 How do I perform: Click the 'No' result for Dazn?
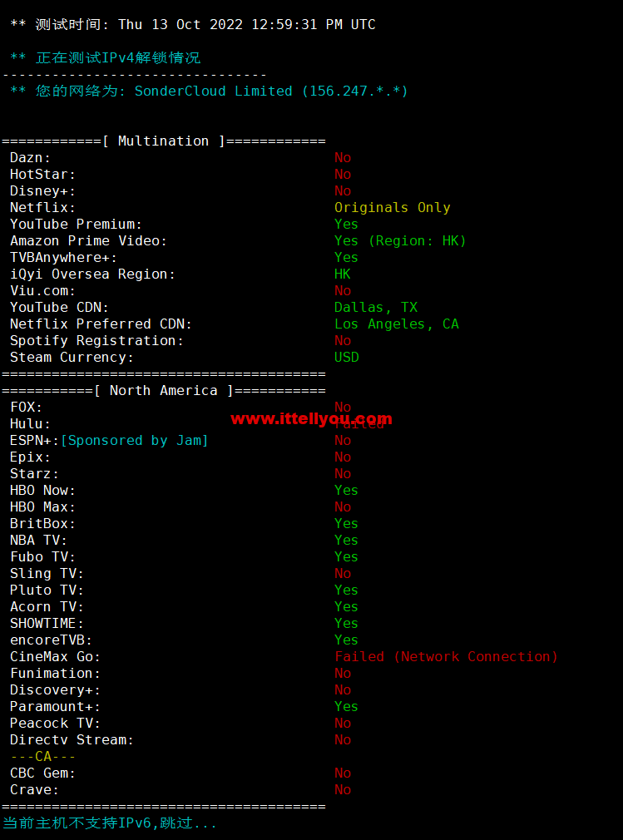pyautogui.click(x=343, y=157)
